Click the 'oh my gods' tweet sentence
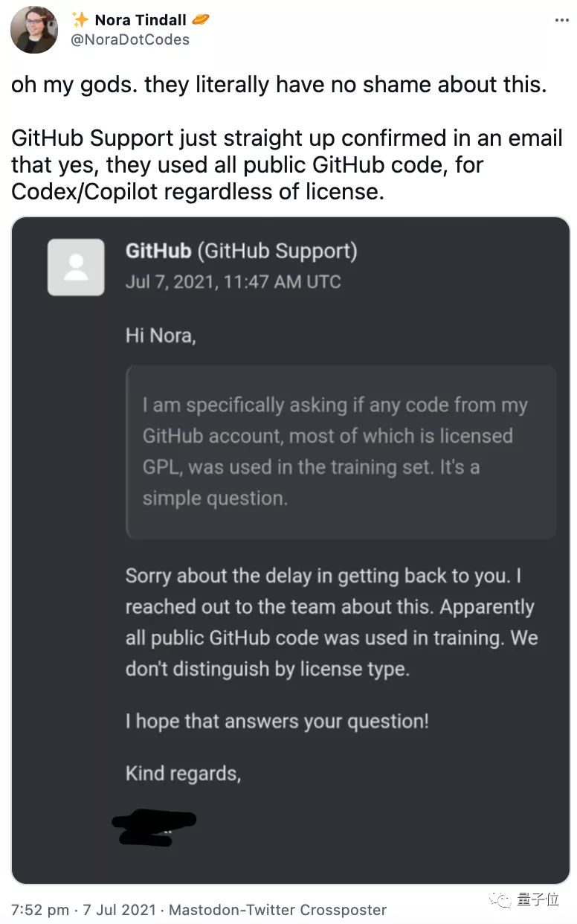Image resolution: width=577 pixels, height=924 pixels. (x=279, y=85)
